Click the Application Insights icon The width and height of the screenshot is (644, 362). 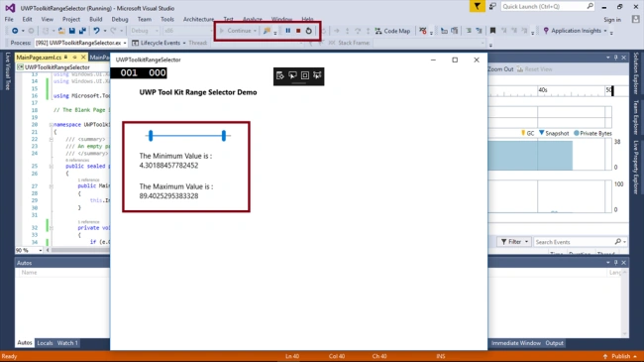click(546, 31)
